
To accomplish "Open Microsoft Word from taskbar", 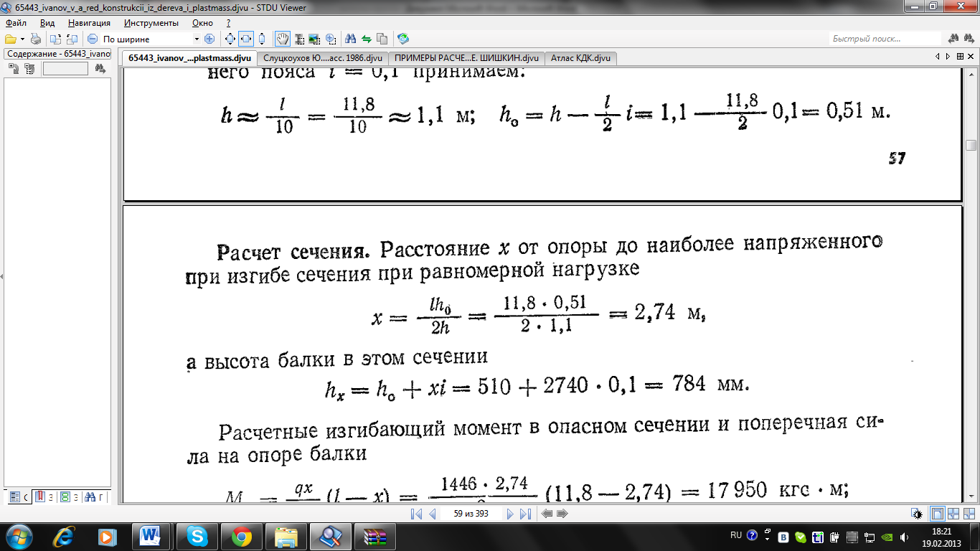I will click(151, 536).
